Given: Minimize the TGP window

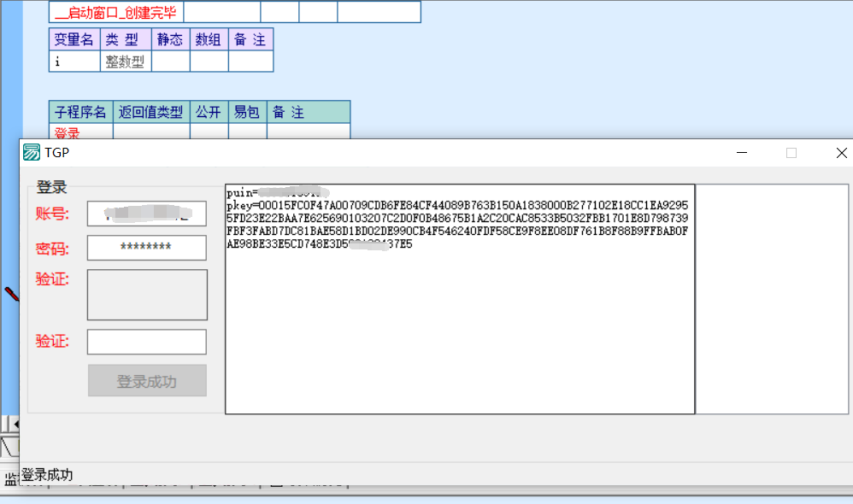Looking at the screenshot, I should point(742,153).
